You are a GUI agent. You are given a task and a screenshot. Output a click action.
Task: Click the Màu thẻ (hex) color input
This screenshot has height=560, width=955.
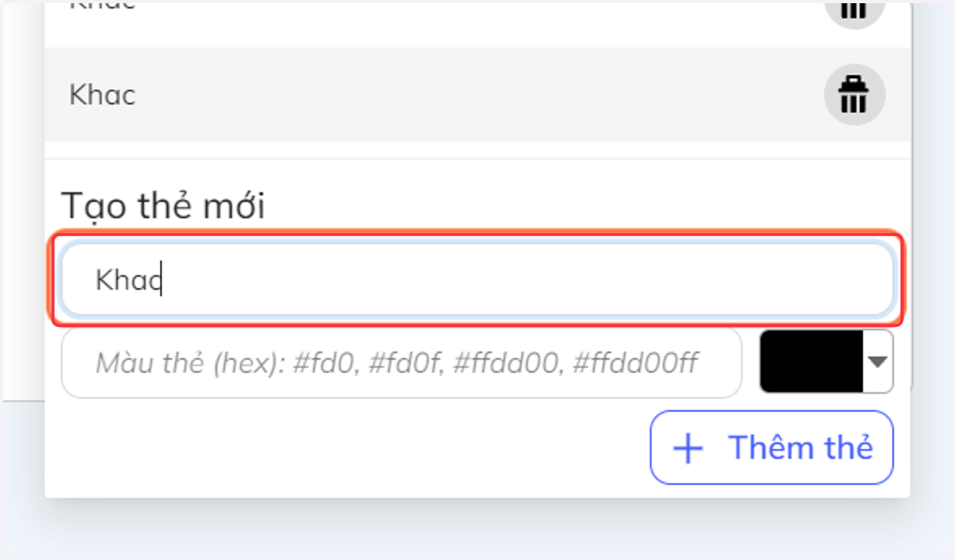click(402, 363)
